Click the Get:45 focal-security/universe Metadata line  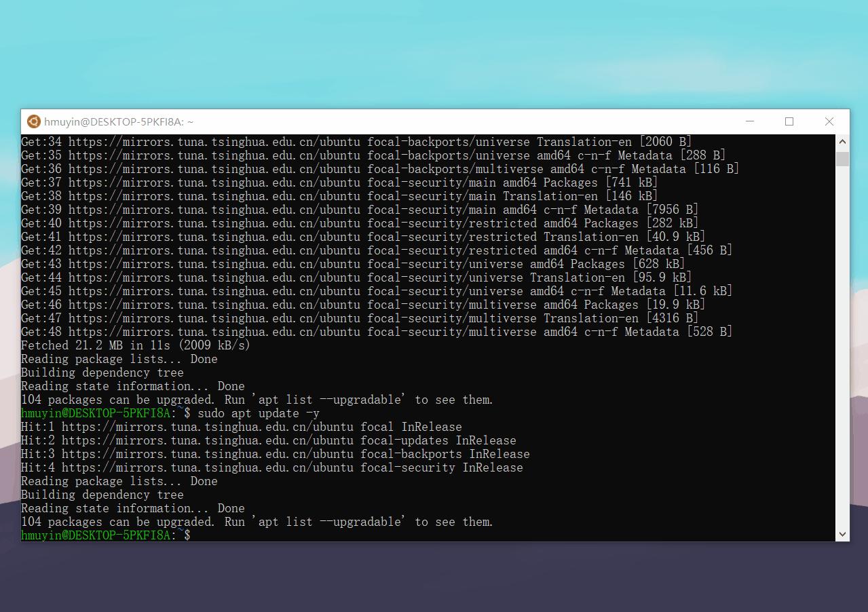pos(377,291)
